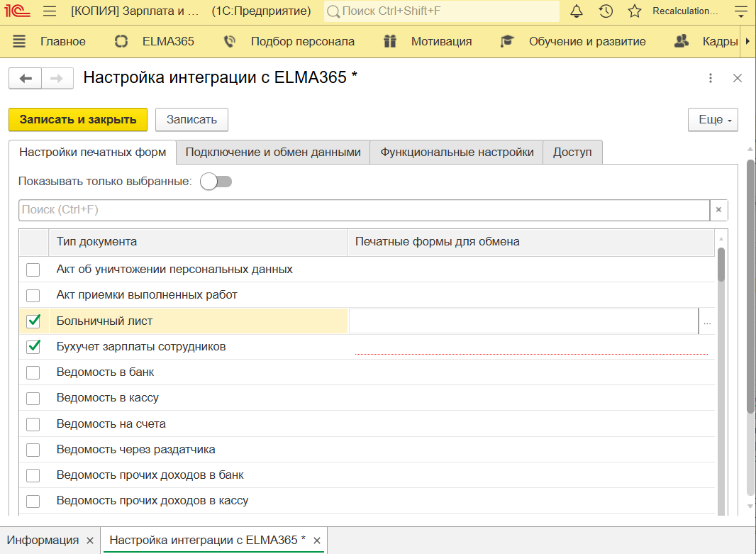Open the 'Функциональные настройки' tab
Viewport: 756px width, 554px height.
tap(457, 153)
